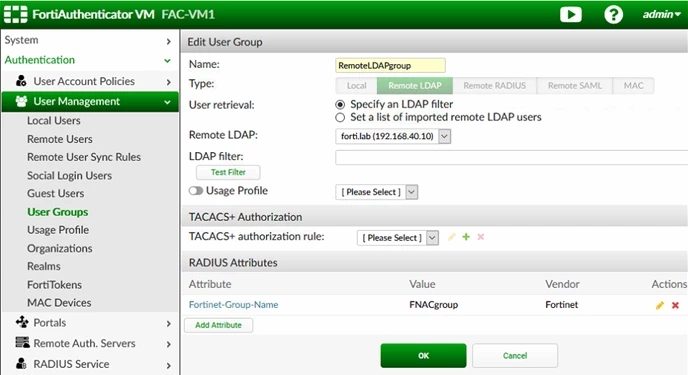Expand RADIUS Service chevron
Viewport: 688px width, 375px height.
pyautogui.click(x=169, y=365)
